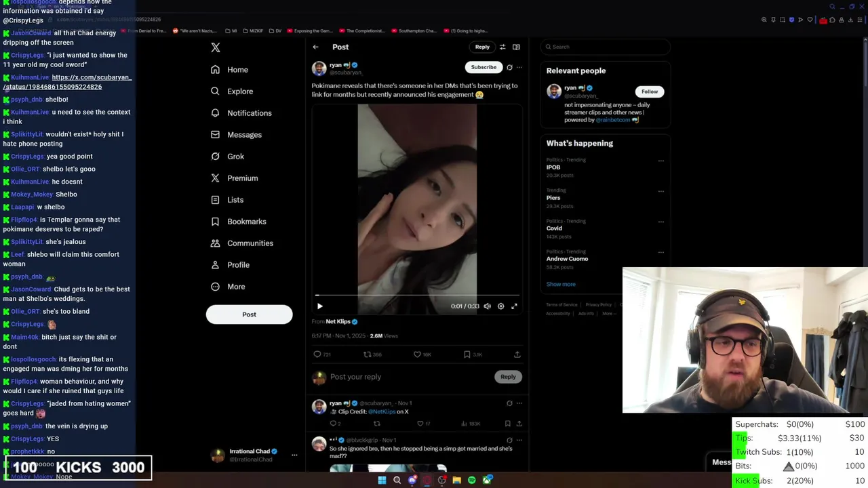Open the Explore page
Screen dimensions: 868x488
pos(232,91)
